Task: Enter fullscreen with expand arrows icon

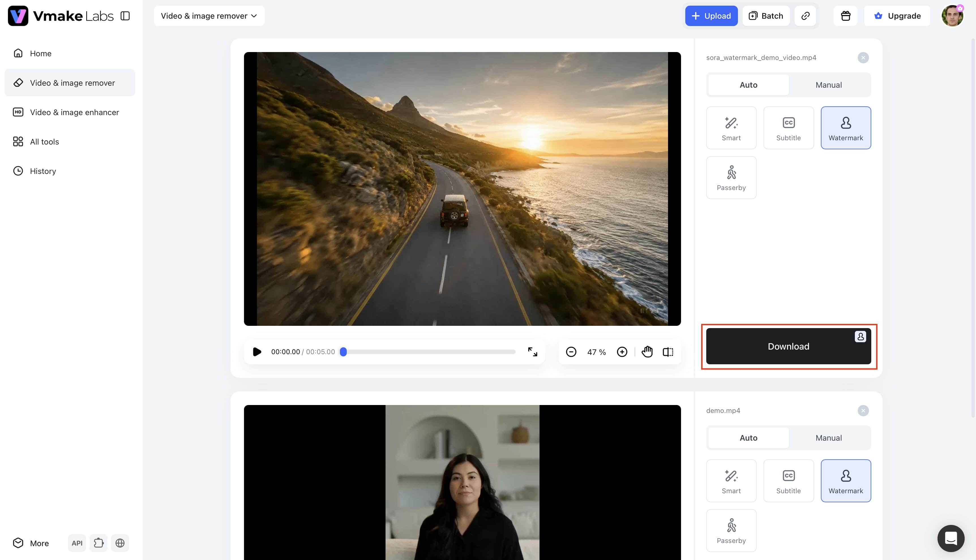Action: click(x=532, y=352)
